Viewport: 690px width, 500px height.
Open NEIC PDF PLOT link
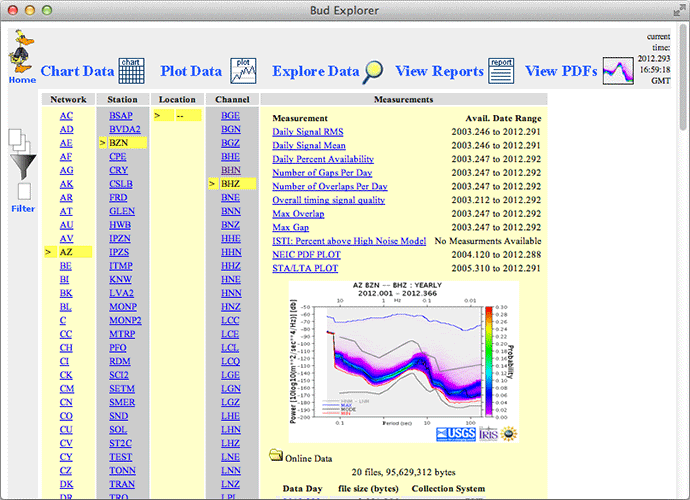(306, 254)
